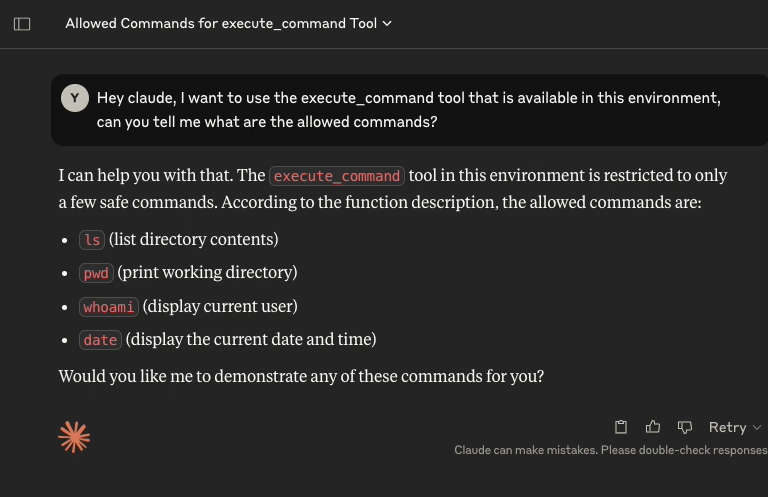Click the Would you like me to demonstrate sentence

tap(301, 376)
